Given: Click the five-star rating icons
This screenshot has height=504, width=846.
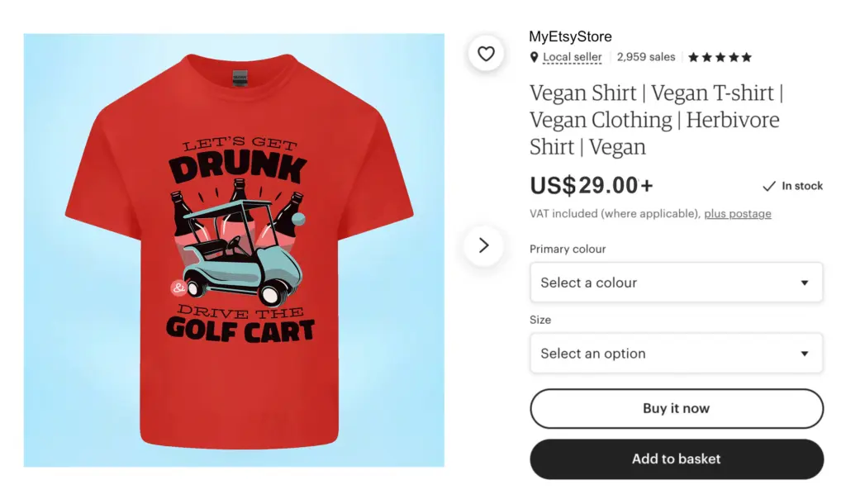Looking at the screenshot, I should click(720, 58).
